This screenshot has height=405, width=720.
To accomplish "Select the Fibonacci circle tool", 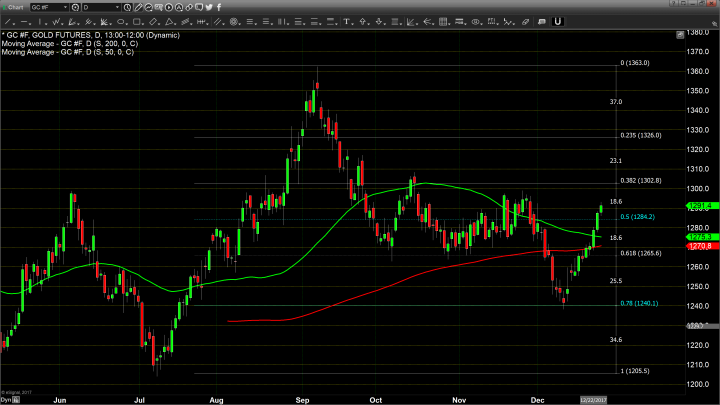I will pyautogui.click(x=234, y=22).
